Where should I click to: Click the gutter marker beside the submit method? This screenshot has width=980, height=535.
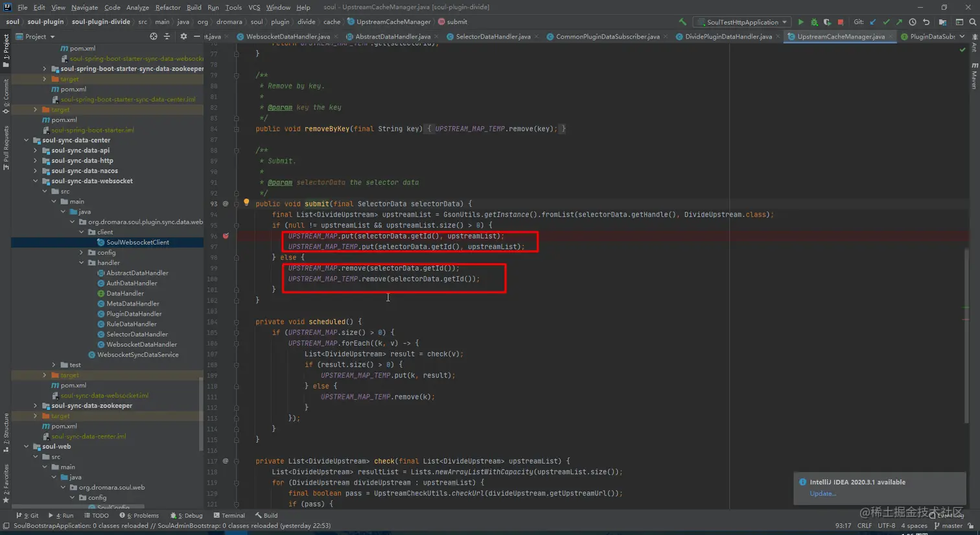[x=226, y=204]
